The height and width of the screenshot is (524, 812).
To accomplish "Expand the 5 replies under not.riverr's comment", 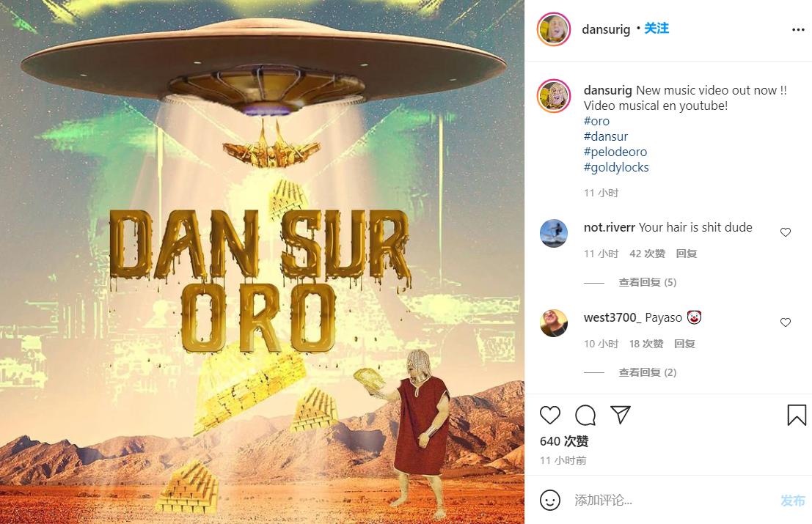I will point(647,282).
